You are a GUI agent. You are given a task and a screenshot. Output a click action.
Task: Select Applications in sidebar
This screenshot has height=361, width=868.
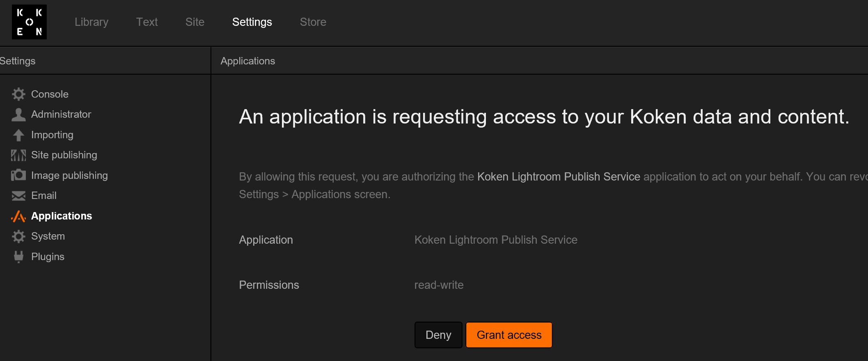coord(62,216)
